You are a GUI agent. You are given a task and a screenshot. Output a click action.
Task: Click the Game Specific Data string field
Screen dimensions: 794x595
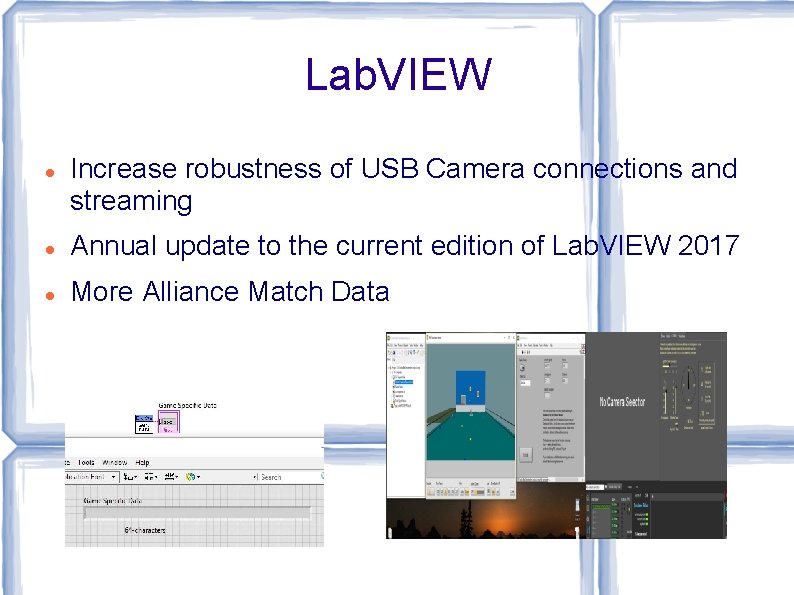click(x=197, y=513)
